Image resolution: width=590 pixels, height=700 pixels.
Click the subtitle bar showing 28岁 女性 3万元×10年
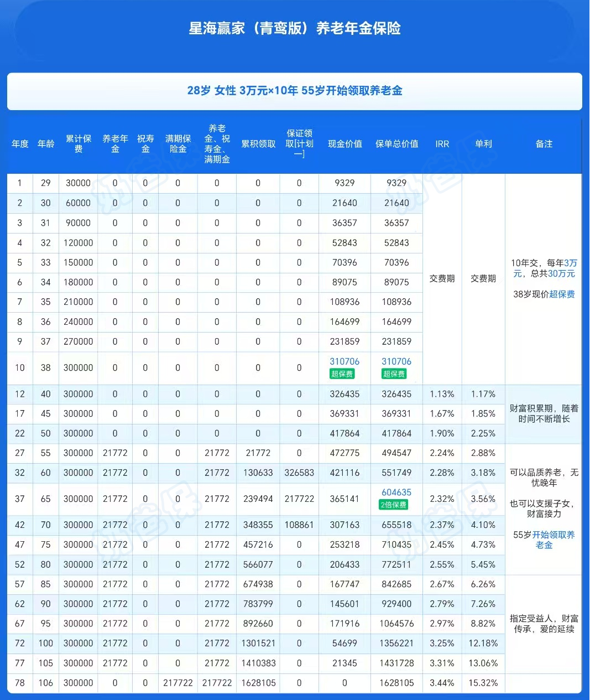(x=295, y=91)
